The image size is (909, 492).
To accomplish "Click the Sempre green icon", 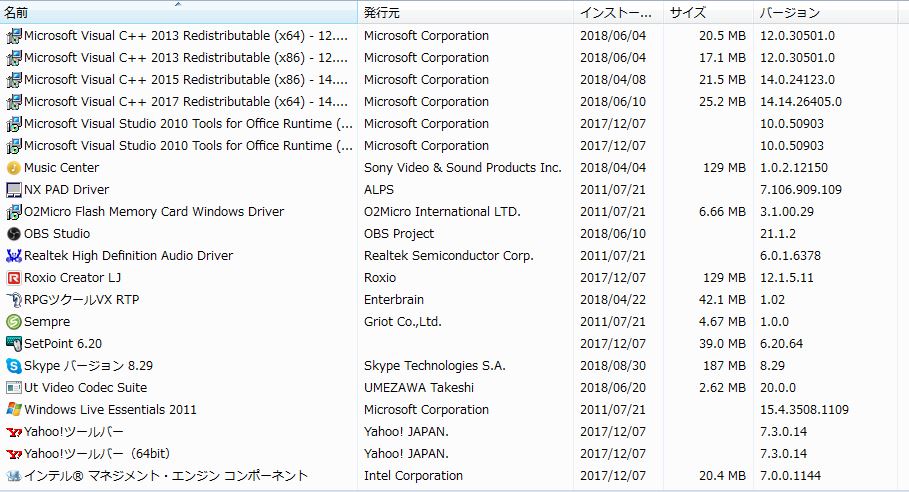I will tap(14, 322).
